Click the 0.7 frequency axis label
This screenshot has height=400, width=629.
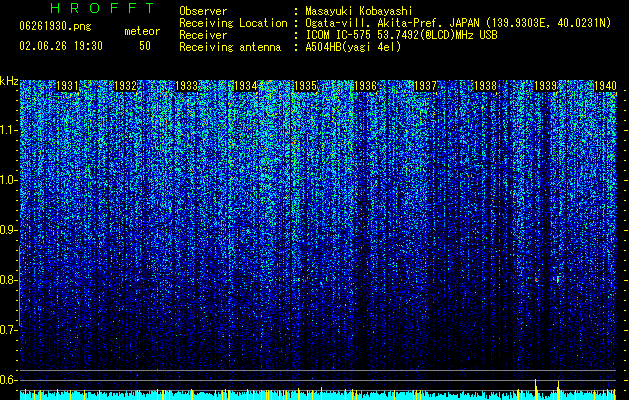tap(8, 330)
